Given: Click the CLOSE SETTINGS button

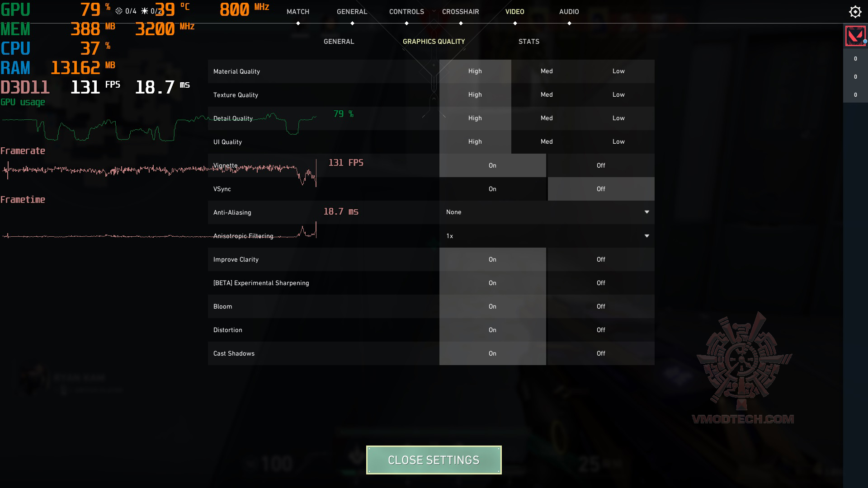Looking at the screenshot, I should click(434, 460).
